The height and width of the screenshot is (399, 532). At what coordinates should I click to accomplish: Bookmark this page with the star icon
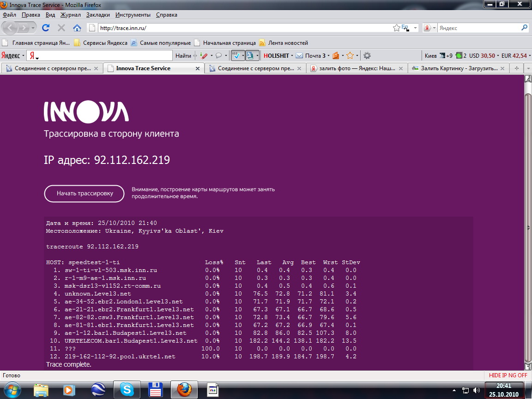pyautogui.click(x=396, y=28)
